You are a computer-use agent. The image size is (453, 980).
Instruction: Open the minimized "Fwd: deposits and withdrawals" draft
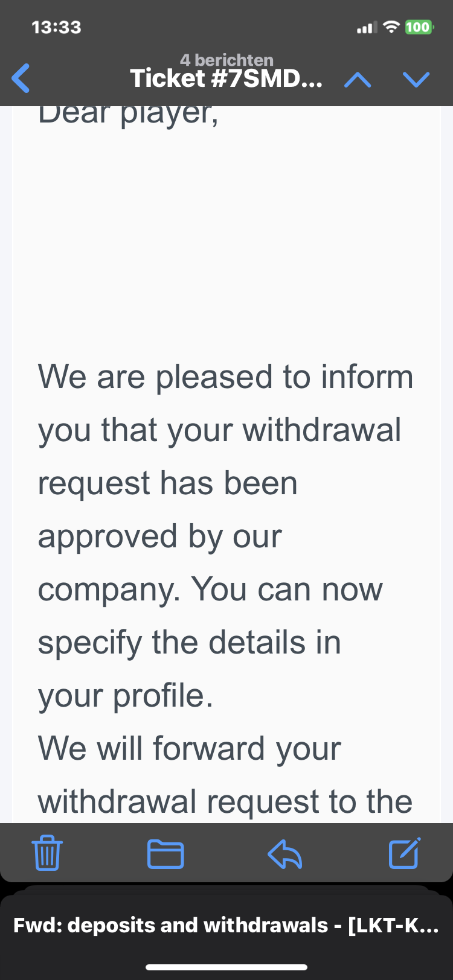pyautogui.click(x=226, y=925)
